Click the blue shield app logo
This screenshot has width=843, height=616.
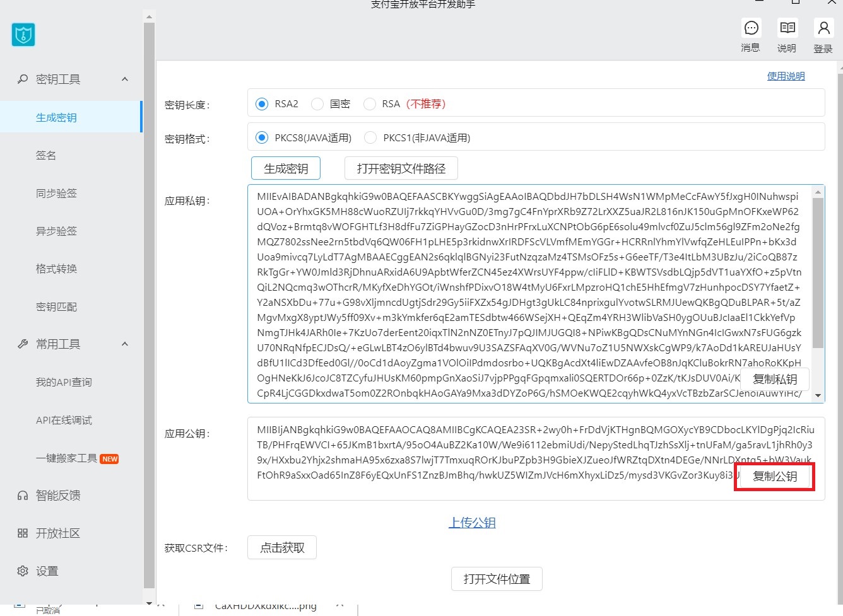click(x=23, y=35)
